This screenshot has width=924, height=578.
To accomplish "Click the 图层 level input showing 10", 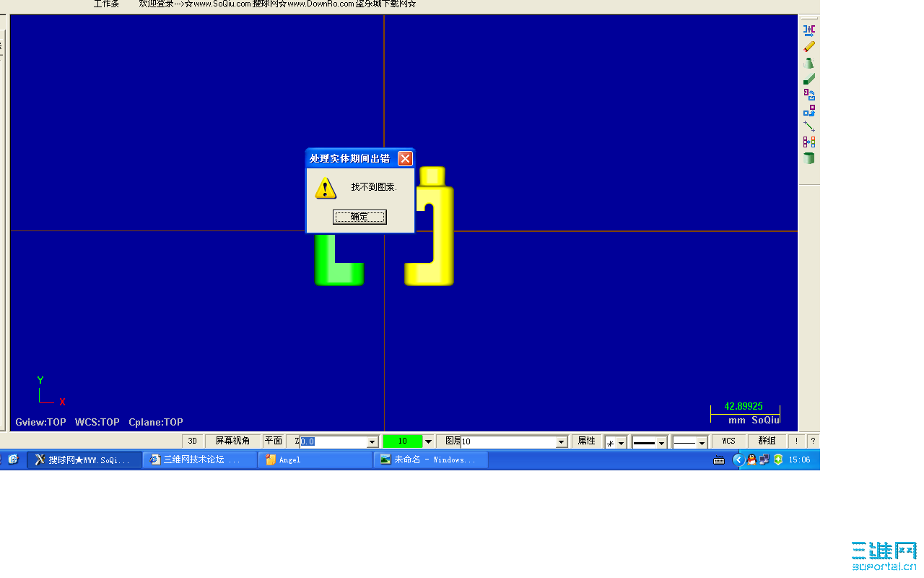I will click(508, 441).
